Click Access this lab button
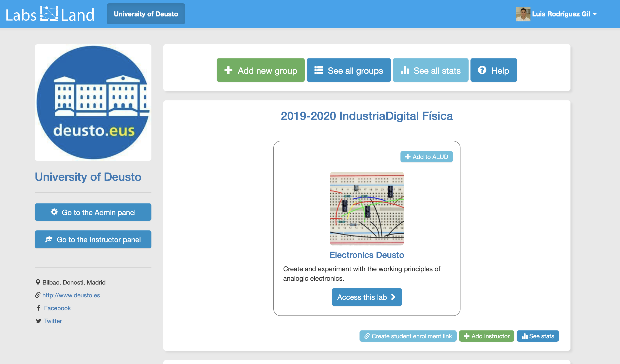Screen dimensions: 620x364 (367, 297)
